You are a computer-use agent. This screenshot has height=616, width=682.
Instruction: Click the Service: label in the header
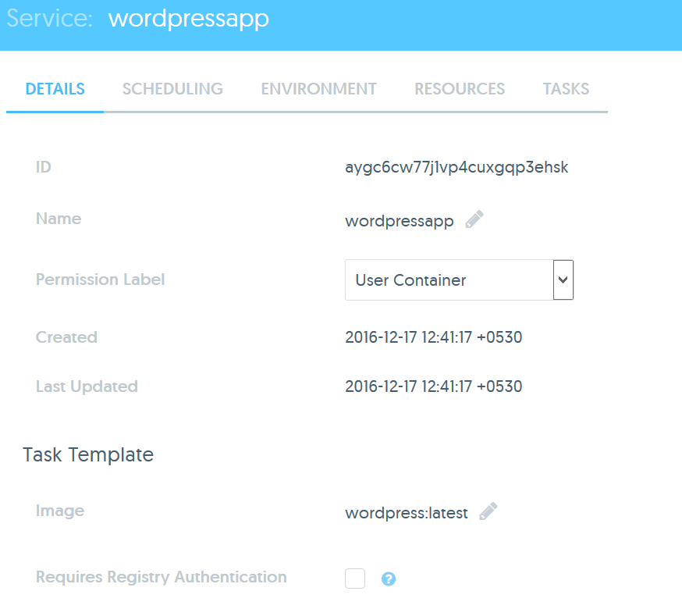[x=51, y=19]
